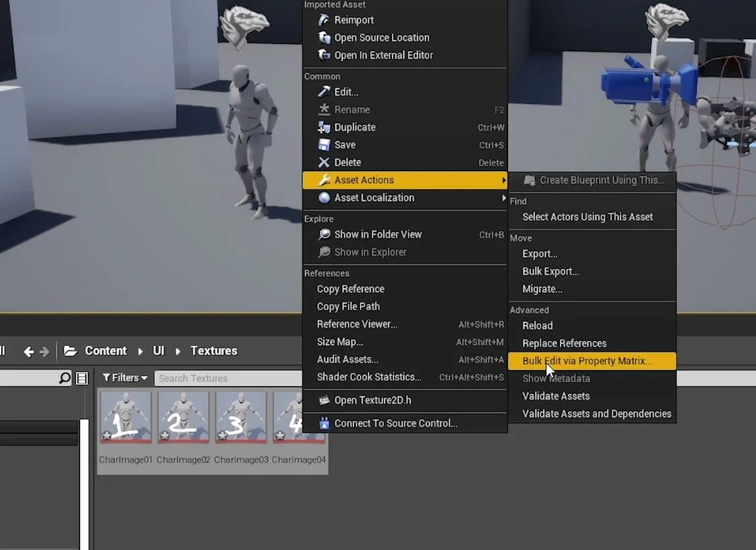The height and width of the screenshot is (550, 756).
Task: Click the Textures breadcrumb label
Action: point(214,350)
